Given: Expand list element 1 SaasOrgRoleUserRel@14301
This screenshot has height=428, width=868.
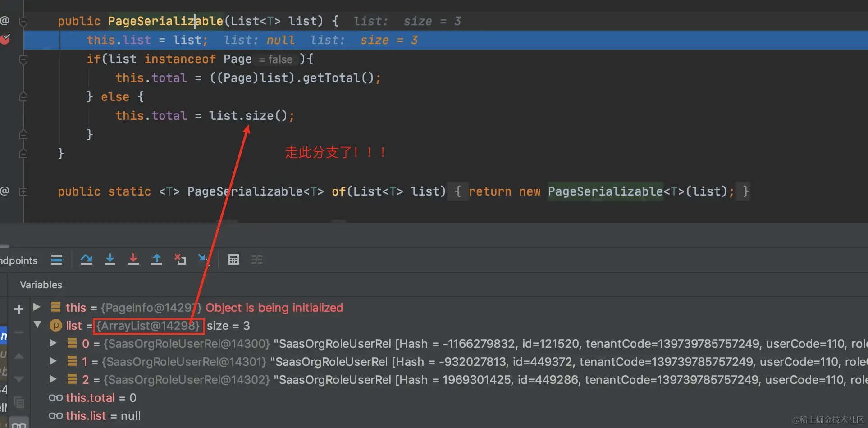Looking at the screenshot, I should (53, 361).
